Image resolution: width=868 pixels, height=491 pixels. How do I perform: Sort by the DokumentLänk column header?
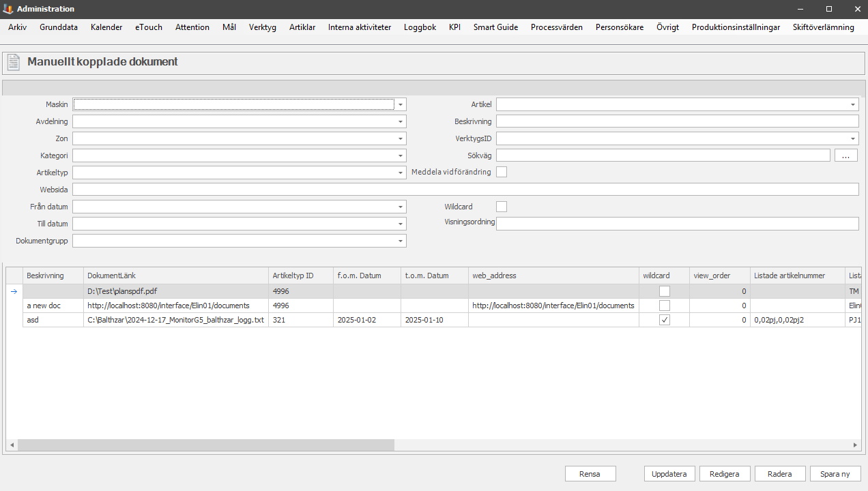pyautogui.click(x=176, y=276)
